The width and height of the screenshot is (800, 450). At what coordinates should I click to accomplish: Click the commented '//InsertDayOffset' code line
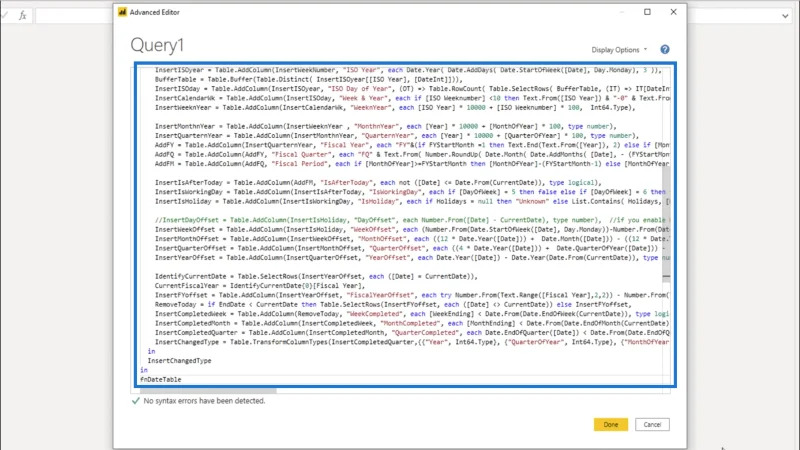click(x=412, y=220)
